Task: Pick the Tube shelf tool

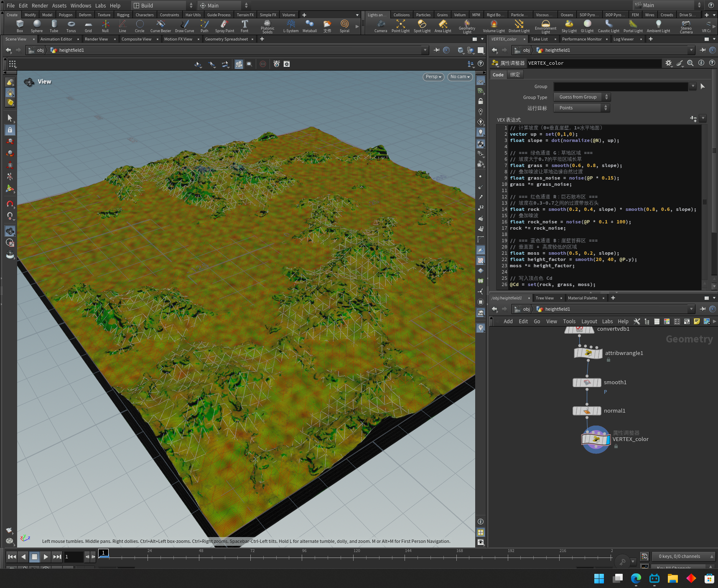Action: [x=54, y=26]
